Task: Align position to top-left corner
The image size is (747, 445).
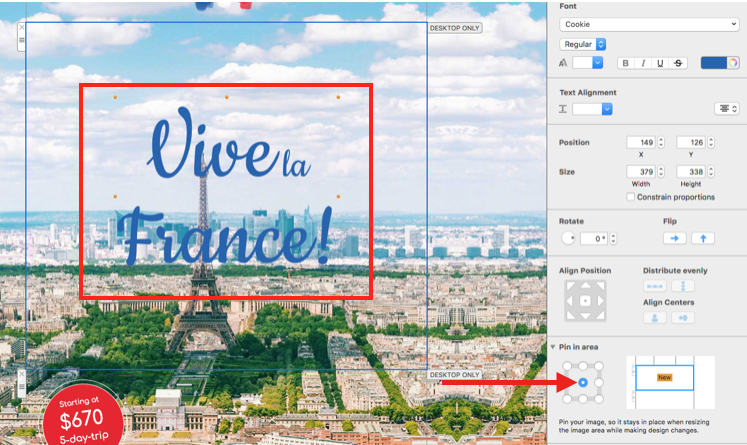Action: 570,286
